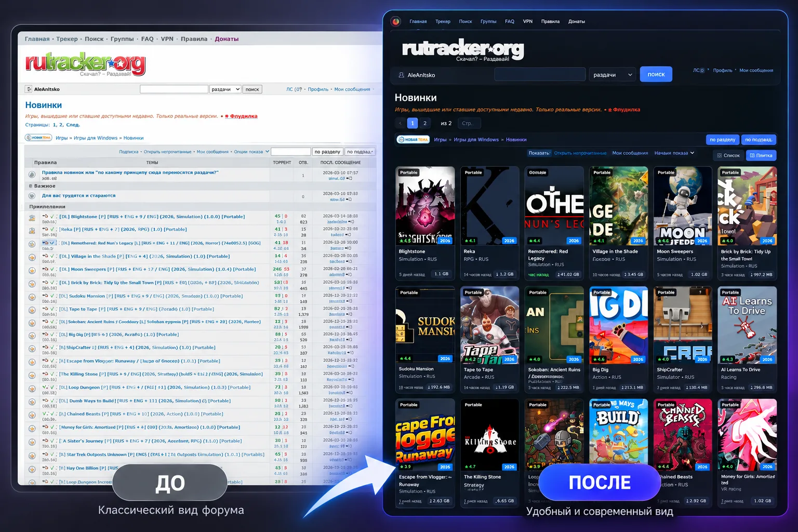Click the status icon of the Правила новинок row
The width and height of the screenshot is (798, 532).
pyautogui.click(x=32, y=175)
